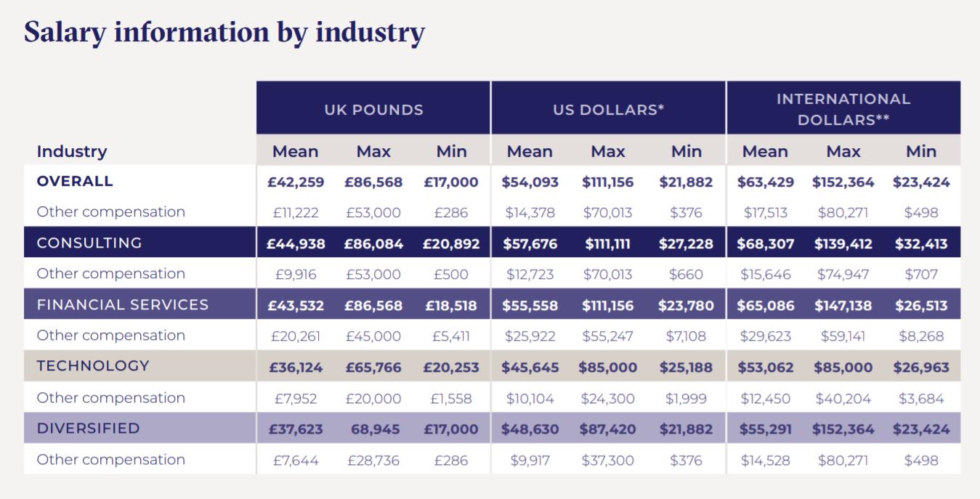Click Overall international max $152,364
Screen dimensions: 980x499
point(843,182)
